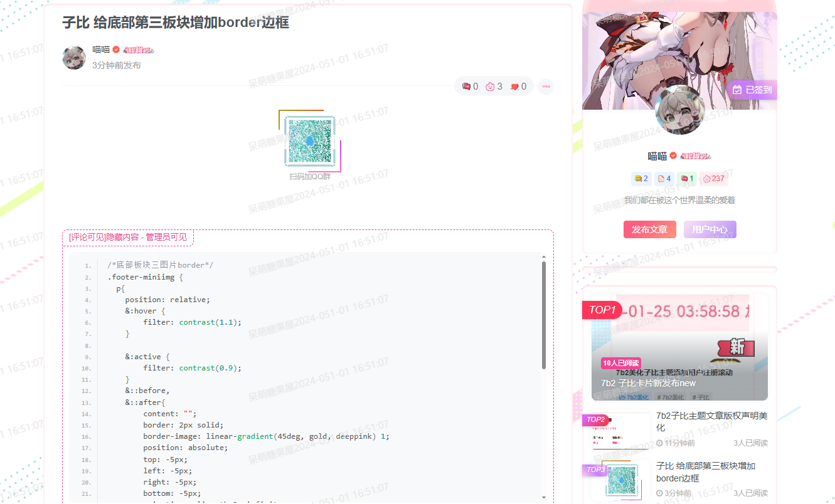835x504 pixels.
Task: Open 7b2子比主题文章版权声明美化 article link
Action: coord(711,421)
